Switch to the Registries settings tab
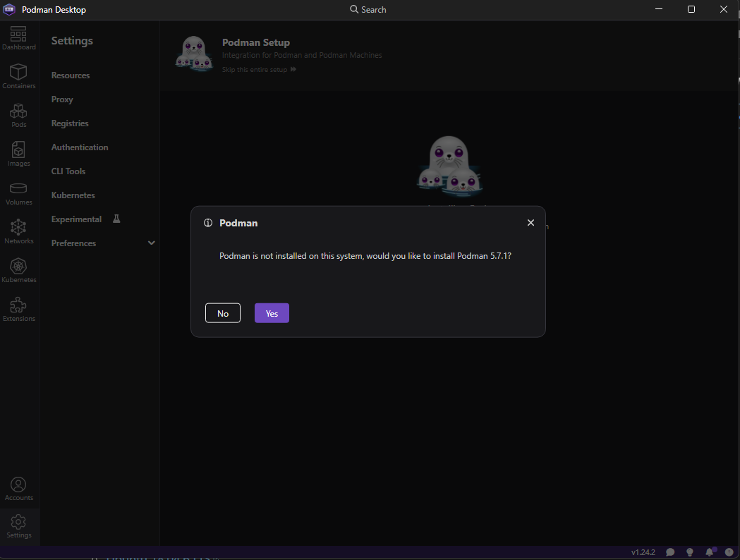 tap(69, 123)
